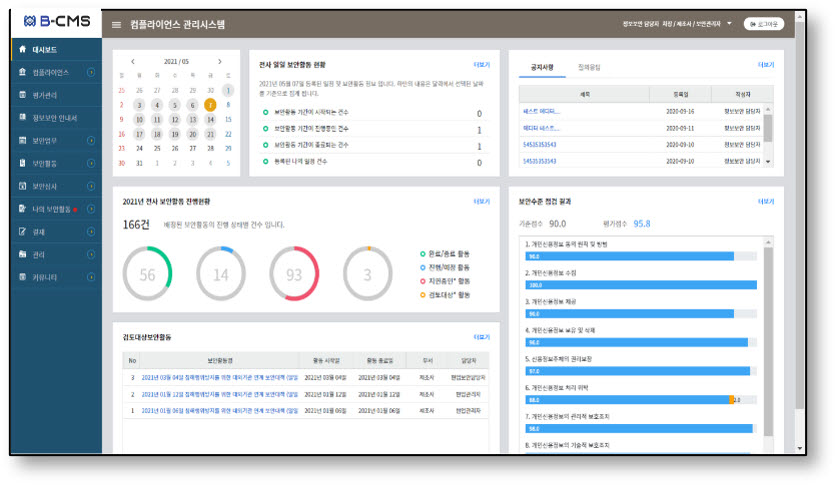836x485 pixels.
Task: Click the B-CMS logo
Action: [57, 21]
